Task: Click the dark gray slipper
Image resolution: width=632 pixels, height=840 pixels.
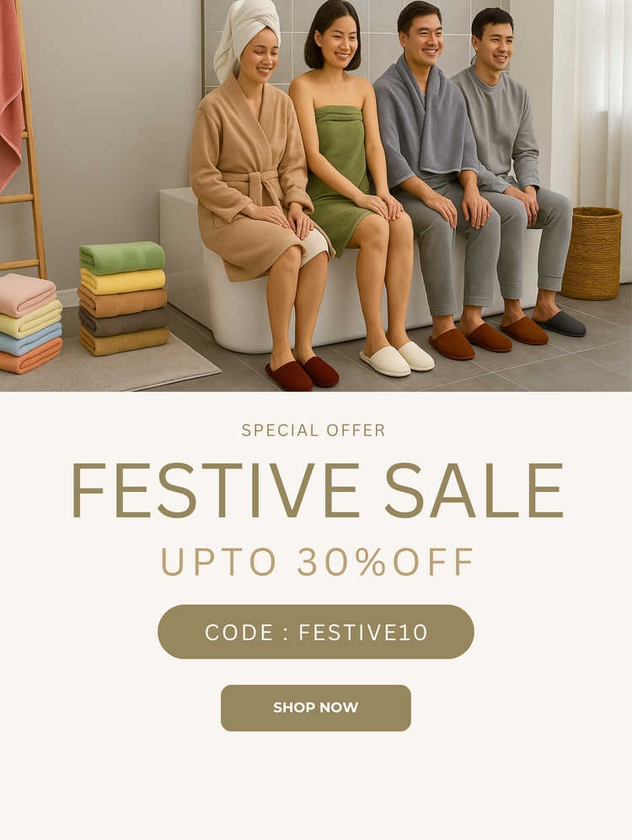Action: pyautogui.click(x=561, y=324)
